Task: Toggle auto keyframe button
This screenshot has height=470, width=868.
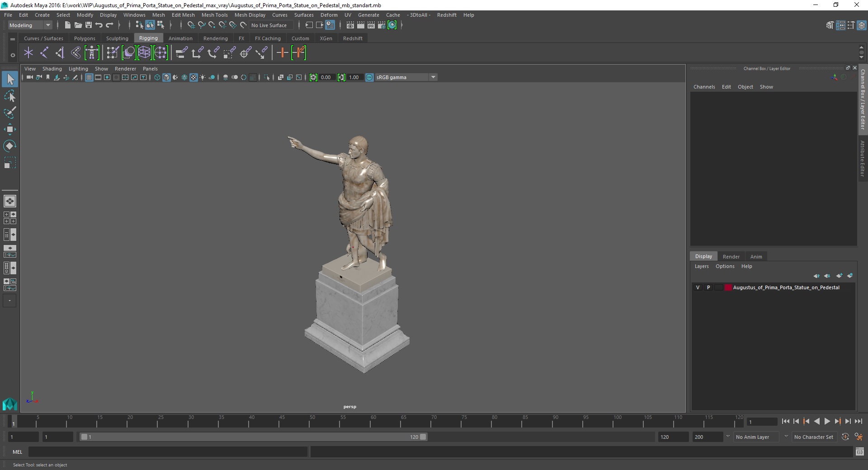Action: [845, 437]
